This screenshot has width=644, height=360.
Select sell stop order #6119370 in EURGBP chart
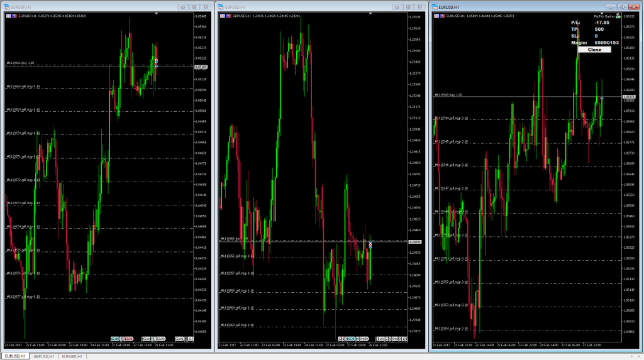pos(23,133)
